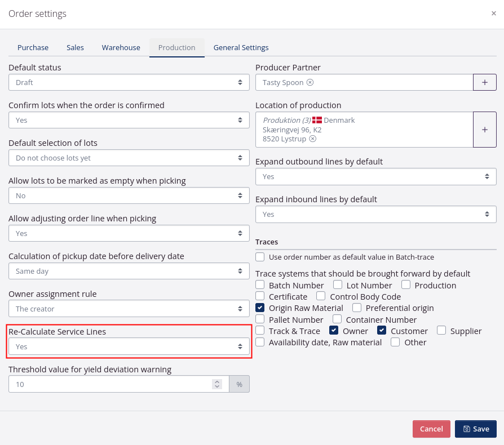This screenshot has height=445, width=504.
Task: Close the Order settings dialog
Action: (x=494, y=14)
